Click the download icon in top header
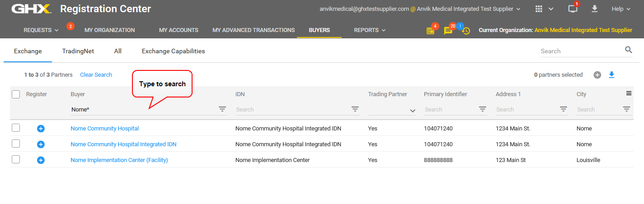The height and width of the screenshot is (204, 644). (594, 9)
